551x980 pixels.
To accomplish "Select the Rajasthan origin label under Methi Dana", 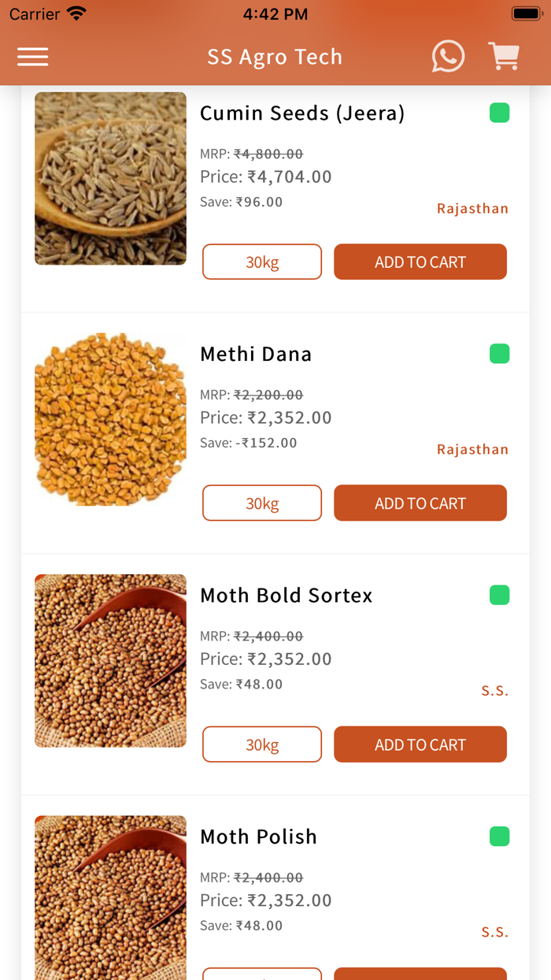I will pyautogui.click(x=472, y=449).
